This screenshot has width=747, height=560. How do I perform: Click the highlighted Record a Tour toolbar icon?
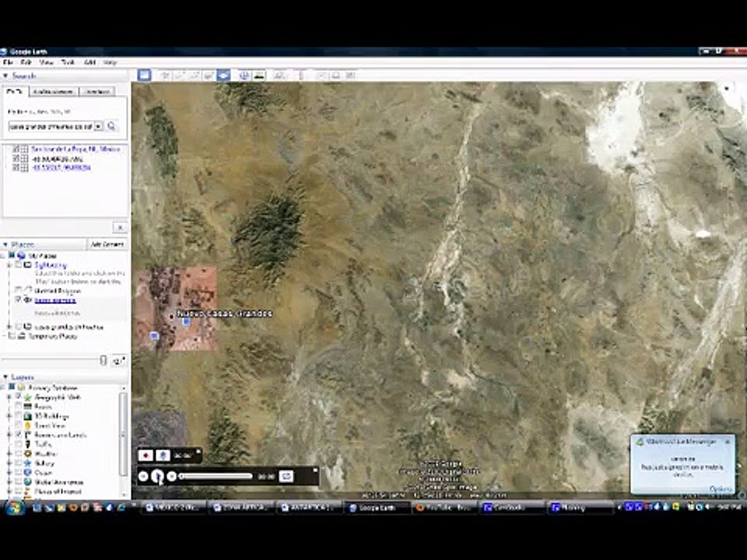coord(223,75)
